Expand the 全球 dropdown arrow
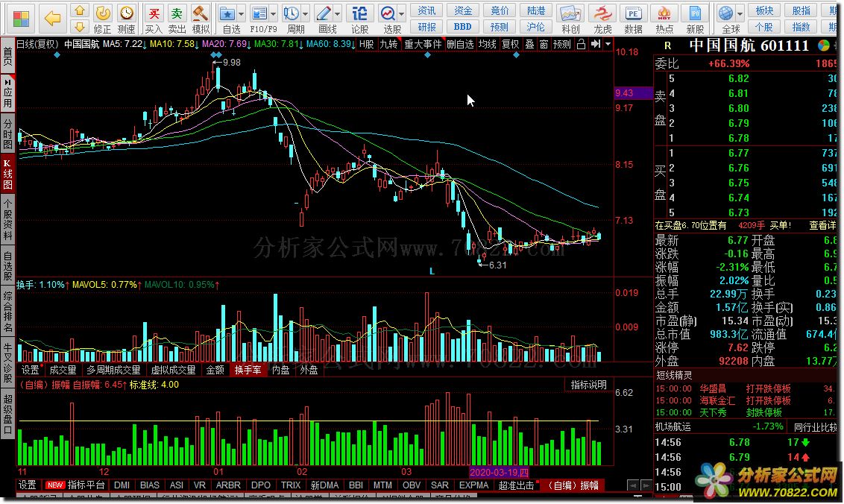Image resolution: width=844 pixels, height=504 pixels. tap(740, 14)
